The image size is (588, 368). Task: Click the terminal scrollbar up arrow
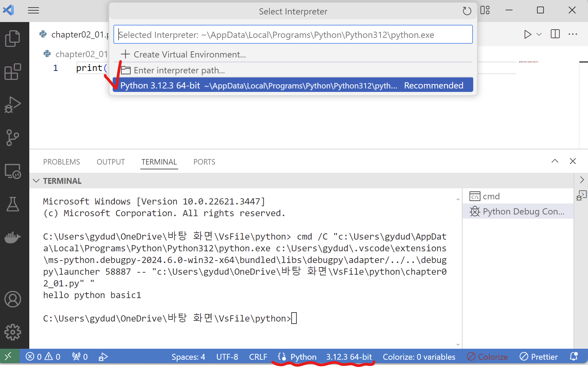pyautogui.click(x=458, y=199)
